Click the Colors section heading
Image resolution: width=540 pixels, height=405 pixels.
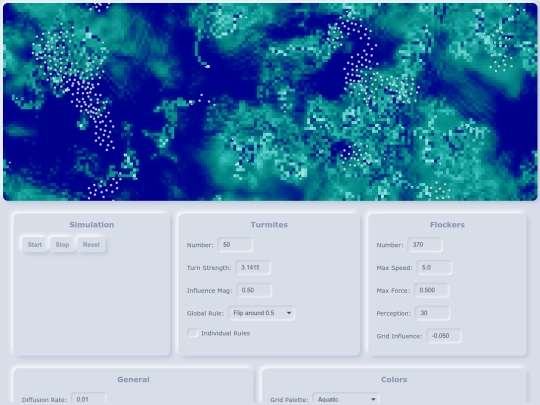[394, 380]
